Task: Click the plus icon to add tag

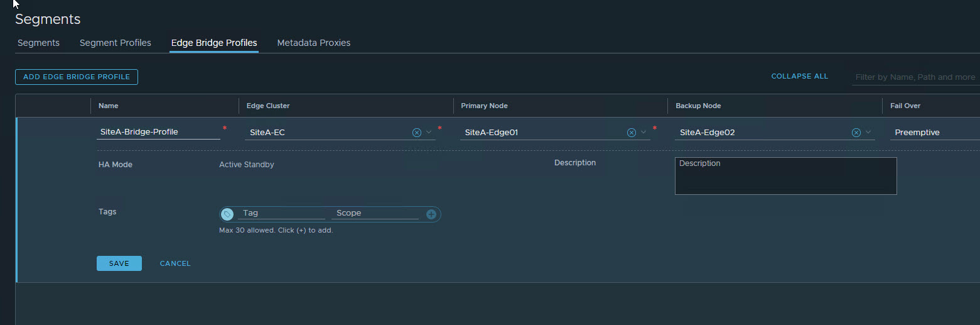Action: [431, 214]
